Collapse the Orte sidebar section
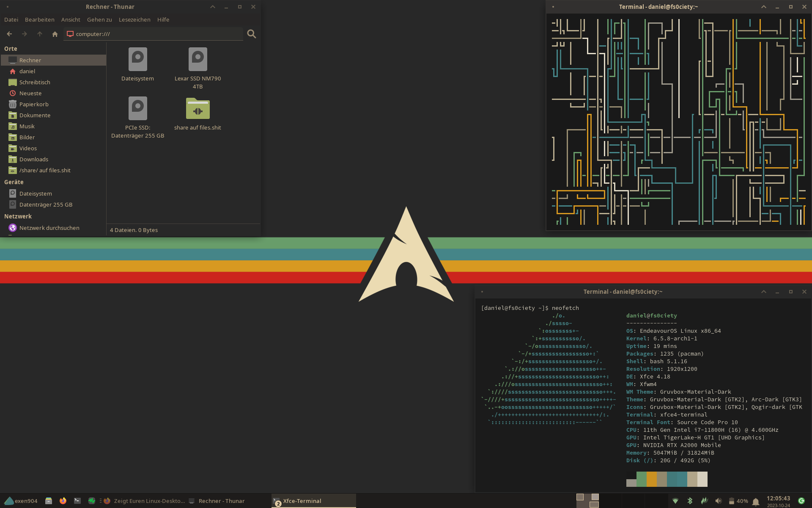Viewport: 812px width, 508px height. [x=11, y=49]
